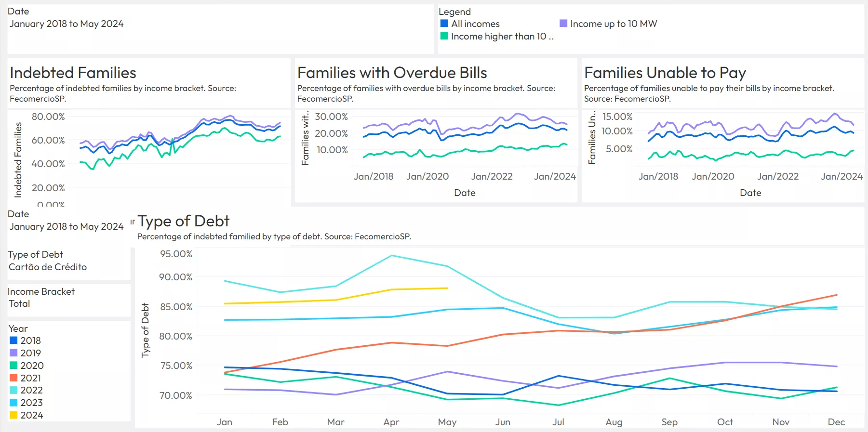Click the Families with Overdue Bills title
The image size is (868, 432).
392,73
